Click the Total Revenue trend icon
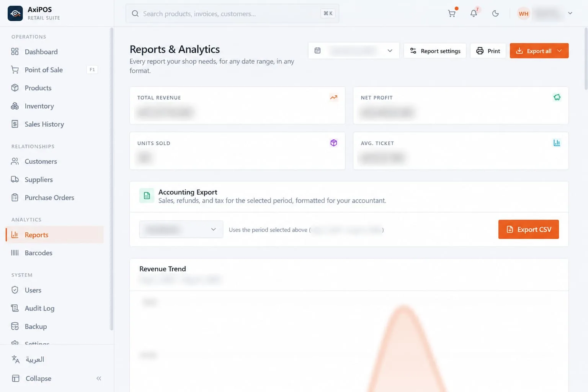The width and height of the screenshot is (588, 392). point(334,97)
